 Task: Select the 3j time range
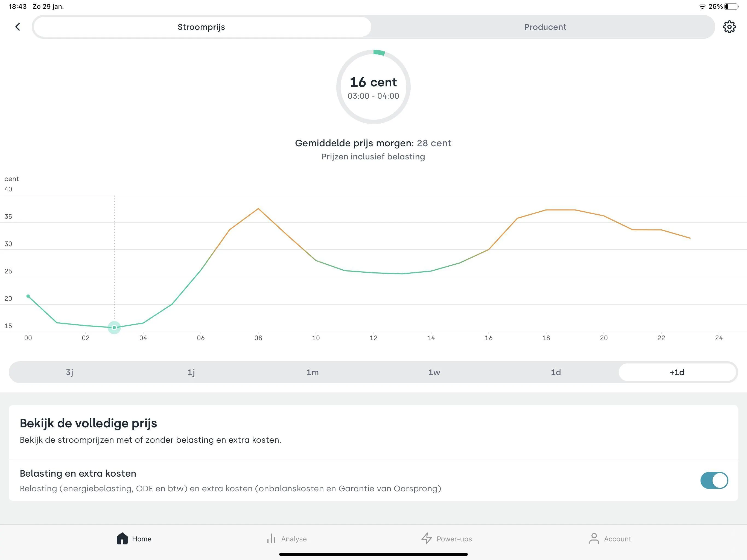pyautogui.click(x=69, y=372)
